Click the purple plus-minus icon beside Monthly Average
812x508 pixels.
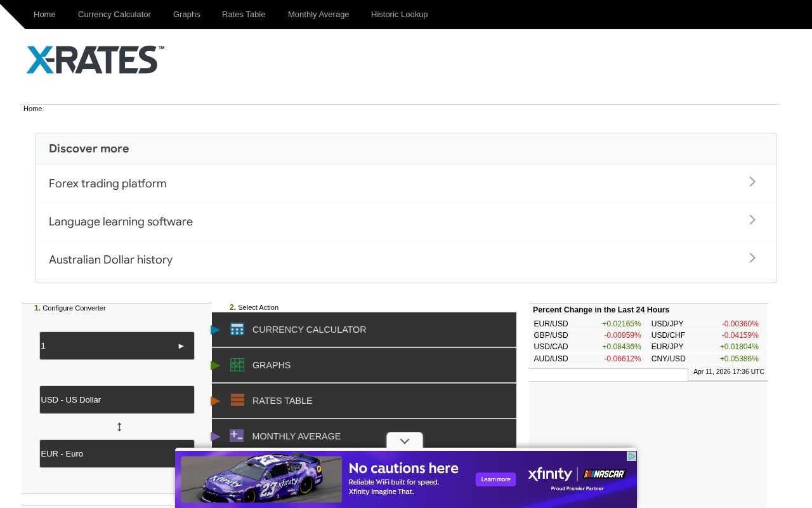pyautogui.click(x=237, y=436)
